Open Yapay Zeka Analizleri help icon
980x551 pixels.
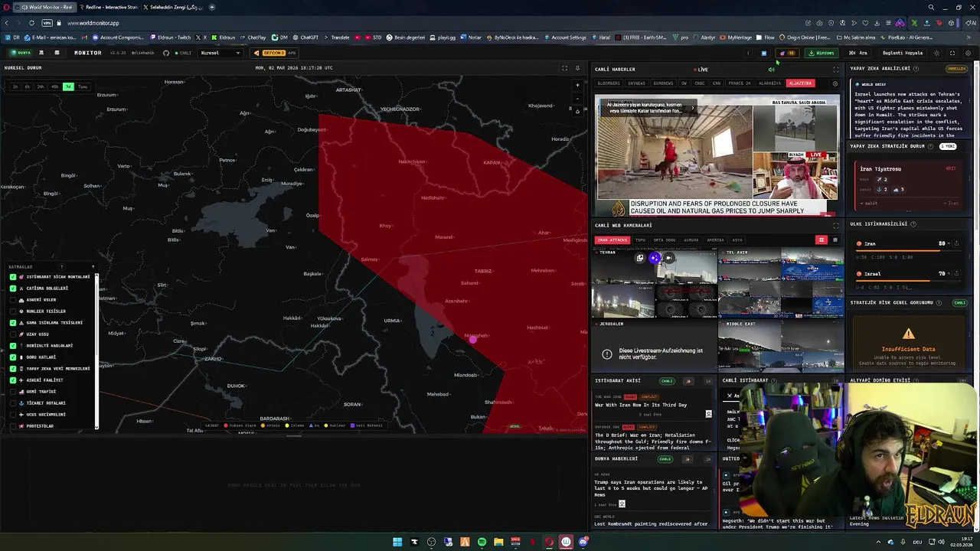click(x=916, y=69)
